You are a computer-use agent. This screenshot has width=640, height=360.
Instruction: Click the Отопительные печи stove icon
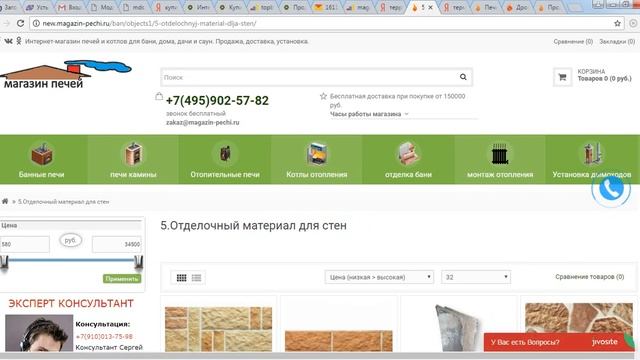(x=225, y=154)
